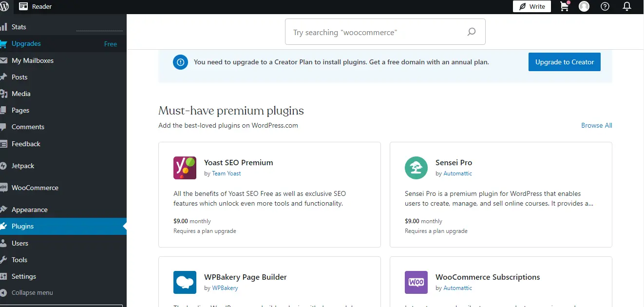Open the WPBakery Page Builder title
Screen dimensions: 644x307
point(246,277)
